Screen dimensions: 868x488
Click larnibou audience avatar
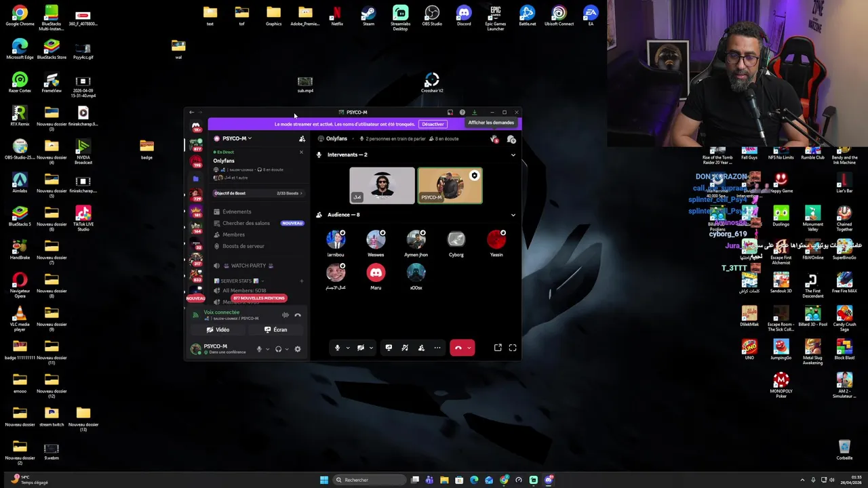pyautogui.click(x=335, y=239)
